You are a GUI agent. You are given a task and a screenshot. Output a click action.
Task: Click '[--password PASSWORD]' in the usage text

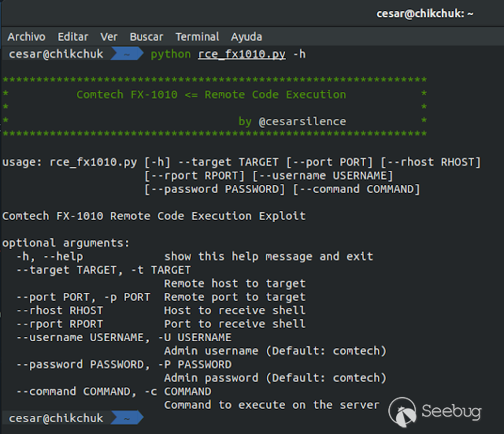(x=215, y=189)
